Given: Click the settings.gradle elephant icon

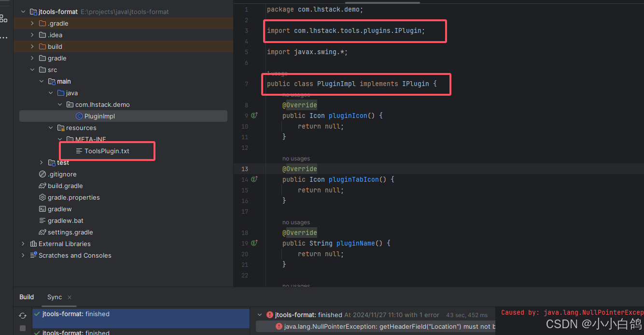Looking at the screenshot, I should tap(42, 232).
